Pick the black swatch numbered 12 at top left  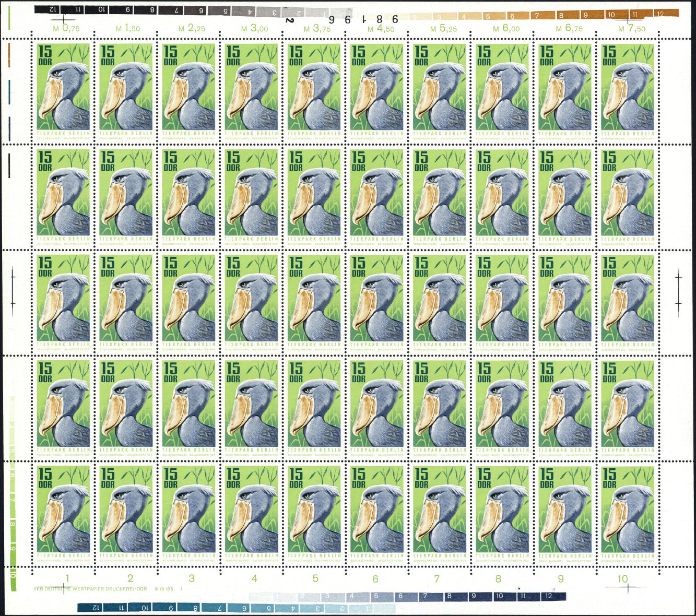tap(52, 9)
